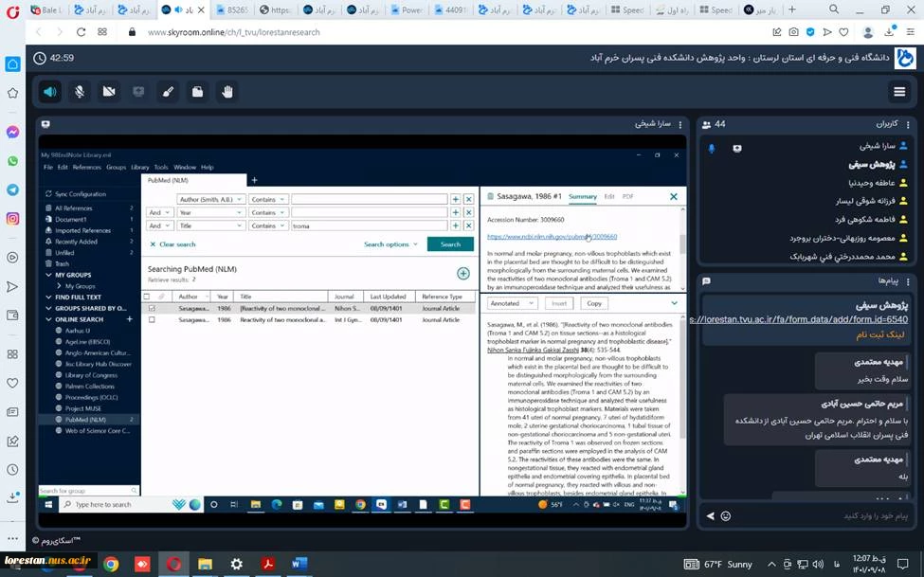
Task: Open the EndNote File menu
Action: (x=48, y=168)
